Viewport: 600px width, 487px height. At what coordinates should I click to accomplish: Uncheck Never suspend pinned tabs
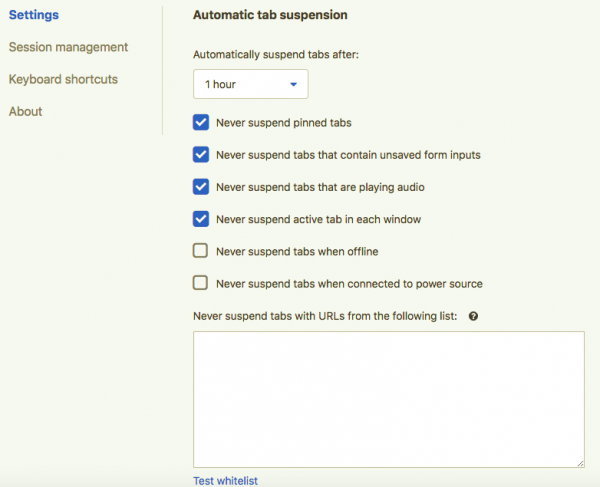(x=200, y=123)
